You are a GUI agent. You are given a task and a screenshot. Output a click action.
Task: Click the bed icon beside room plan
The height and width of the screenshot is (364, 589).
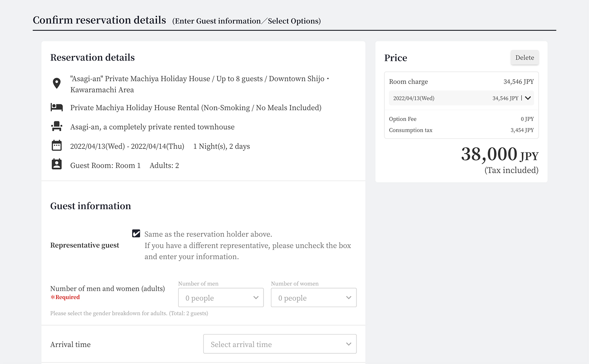coord(57,107)
